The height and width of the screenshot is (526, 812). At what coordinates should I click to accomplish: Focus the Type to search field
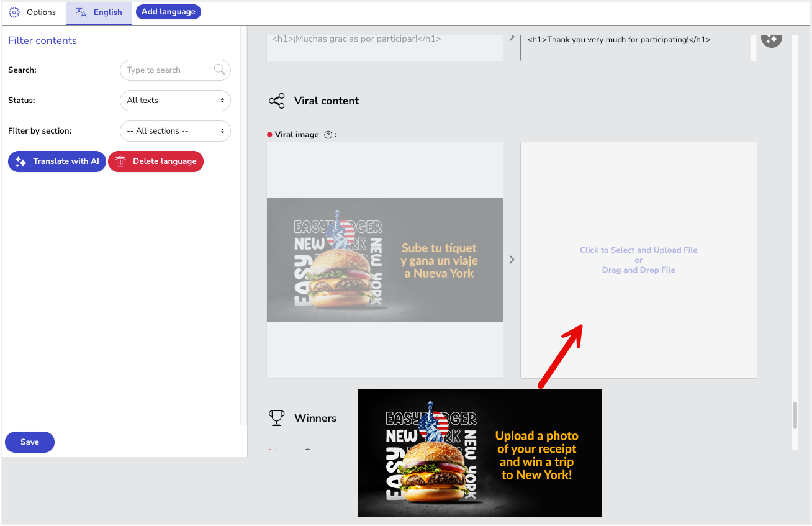pos(175,70)
